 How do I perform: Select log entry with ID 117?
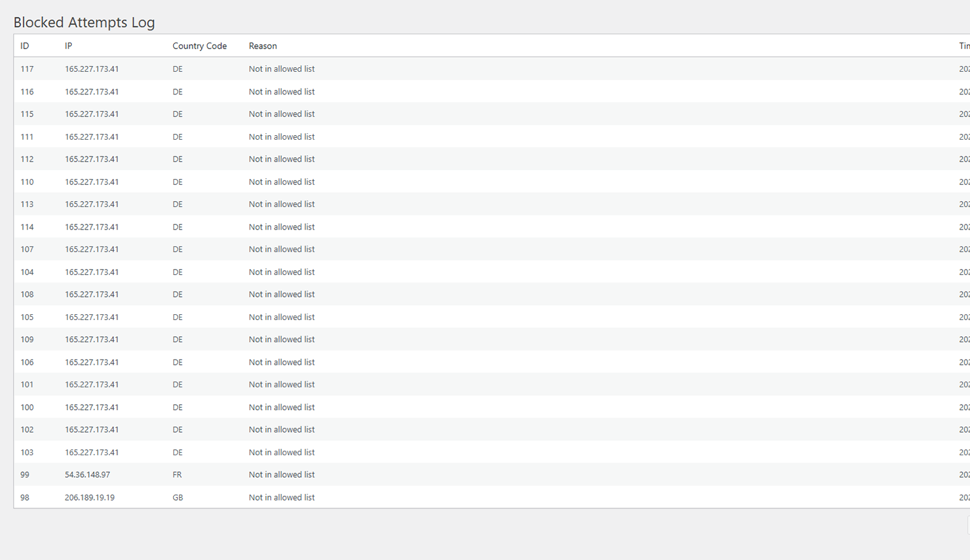[x=27, y=69]
